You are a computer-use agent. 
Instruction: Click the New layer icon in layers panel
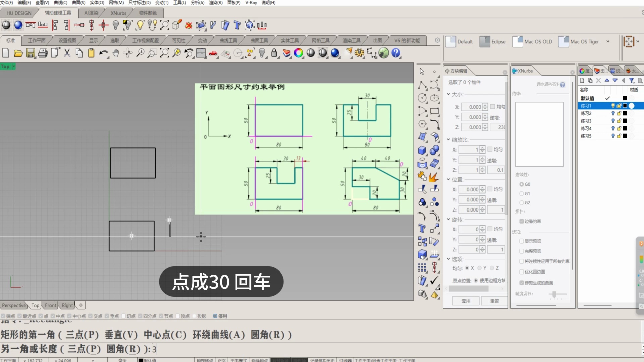point(582,80)
